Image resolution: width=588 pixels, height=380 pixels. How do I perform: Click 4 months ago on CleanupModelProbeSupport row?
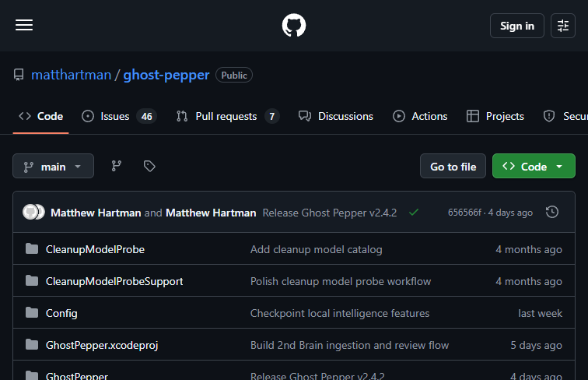[529, 281]
